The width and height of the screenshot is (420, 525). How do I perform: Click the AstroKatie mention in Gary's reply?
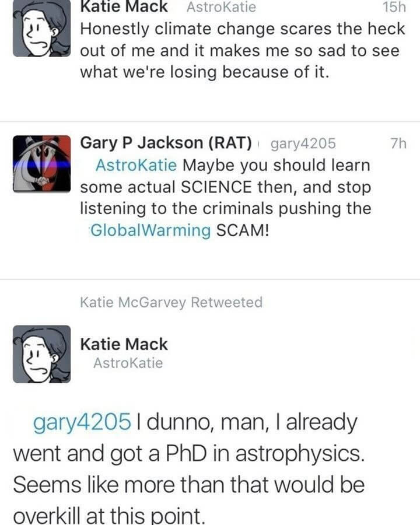135,165
